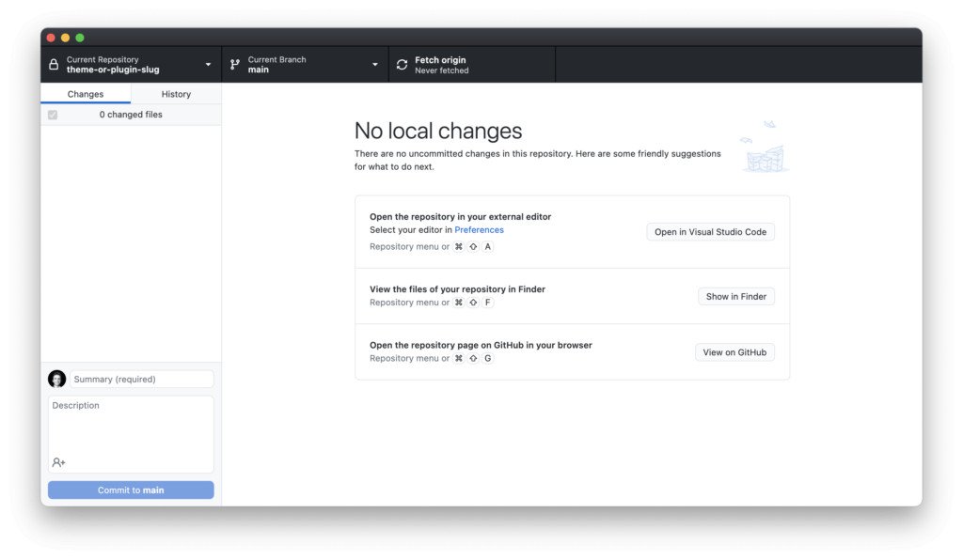Toggle the 0 changed files checkbox

point(53,114)
